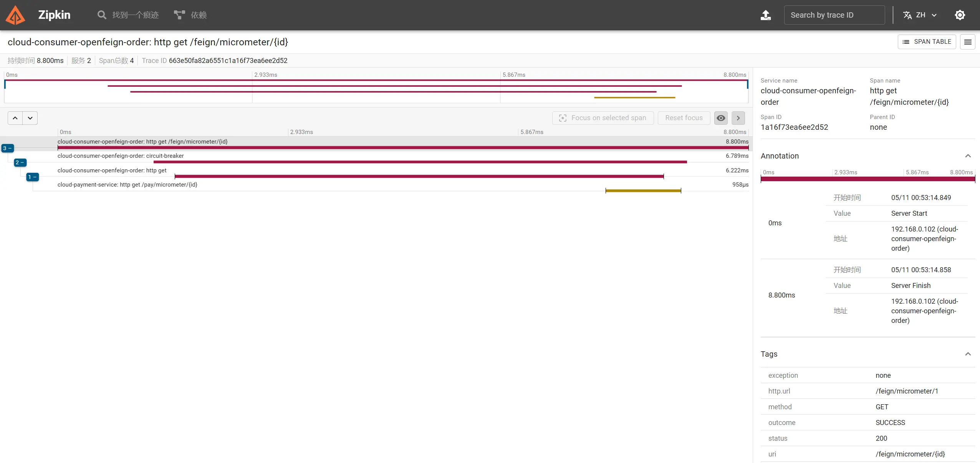Collapse the Annotation section
Viewport: 980px width, 463px height.
pos(968,156)
